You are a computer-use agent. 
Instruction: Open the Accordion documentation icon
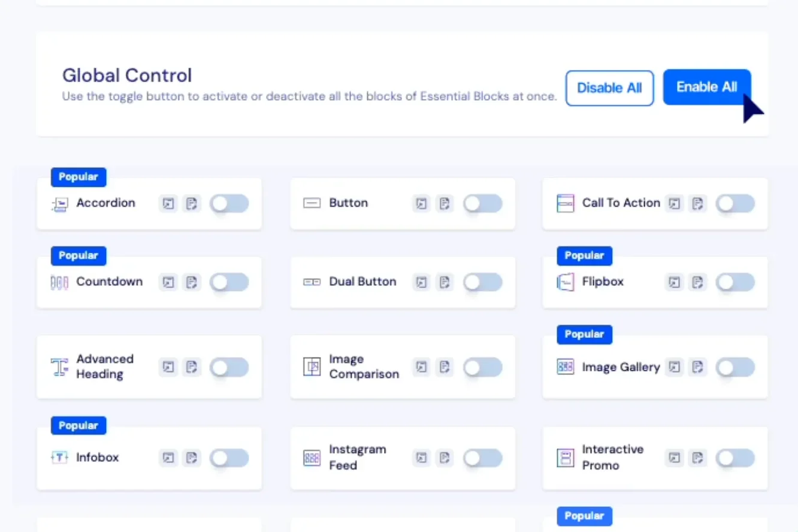click(x=191, y=204)
